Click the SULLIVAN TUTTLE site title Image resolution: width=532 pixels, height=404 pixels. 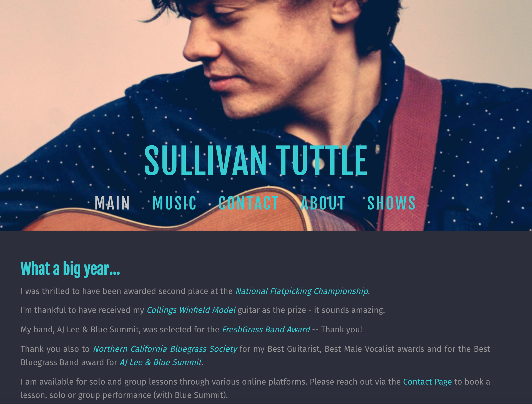pos(256,161)
